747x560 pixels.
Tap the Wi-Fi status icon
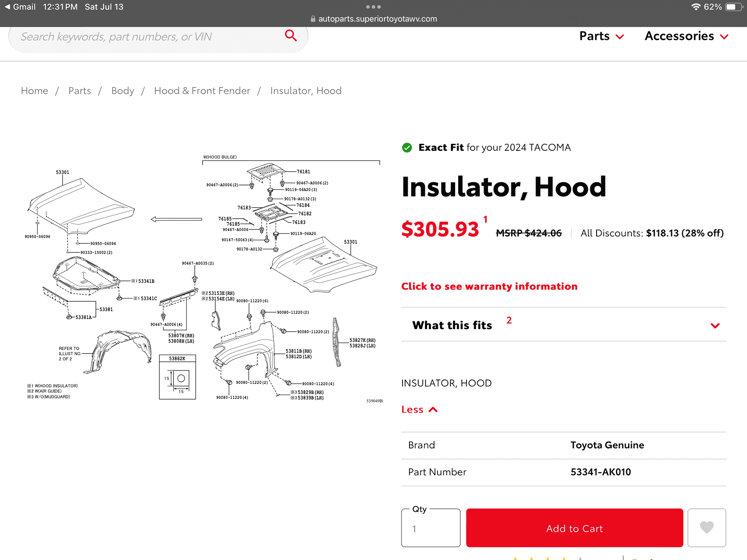coord(696,7)
